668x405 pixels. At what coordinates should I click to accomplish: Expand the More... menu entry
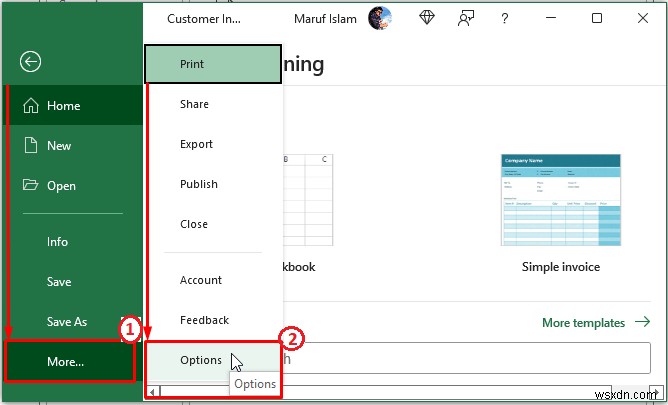(70, 361)
